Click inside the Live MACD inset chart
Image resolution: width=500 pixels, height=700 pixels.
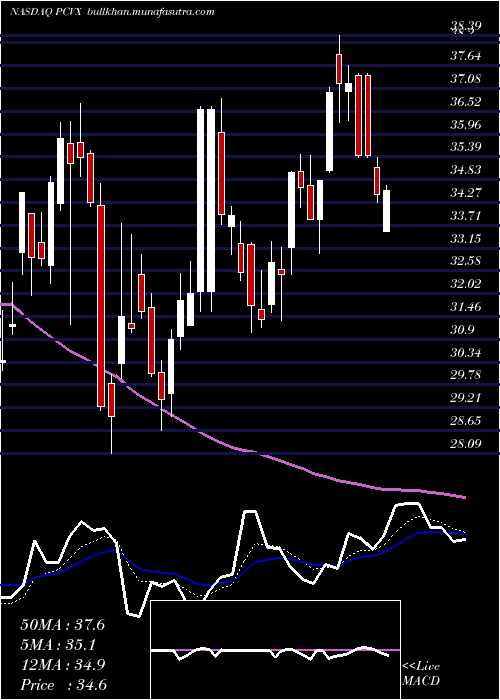[275, 650]
